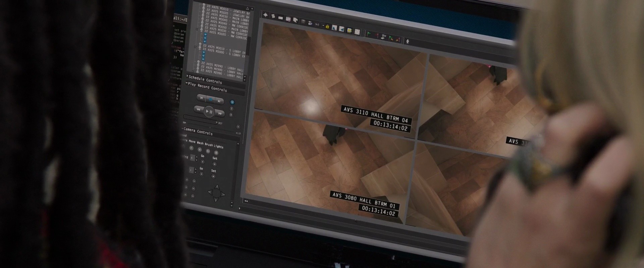Click the green flag with return arrow
Viewport: 644px width, 268px height.
tap(391, 38)
